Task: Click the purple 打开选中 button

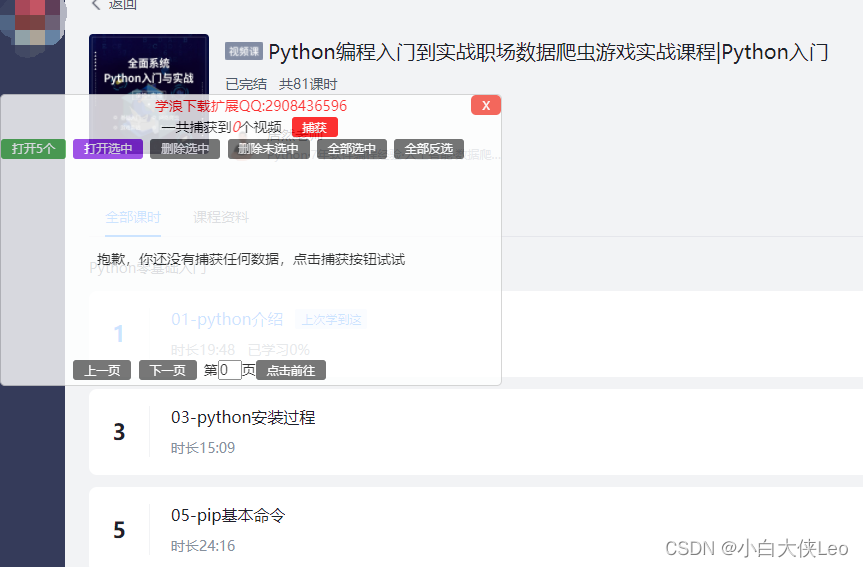Action: pos(108,149)
